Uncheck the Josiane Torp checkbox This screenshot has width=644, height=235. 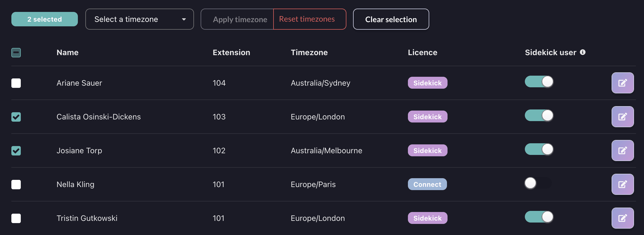16,151
